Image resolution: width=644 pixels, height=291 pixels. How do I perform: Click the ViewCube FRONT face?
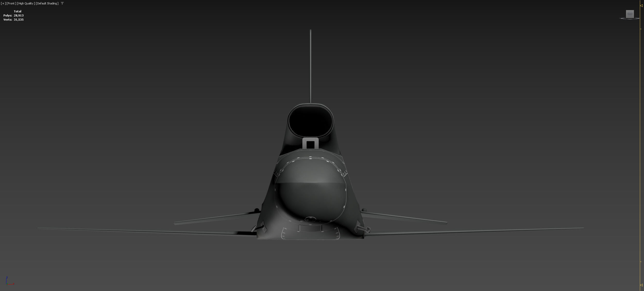click(630, 14)
